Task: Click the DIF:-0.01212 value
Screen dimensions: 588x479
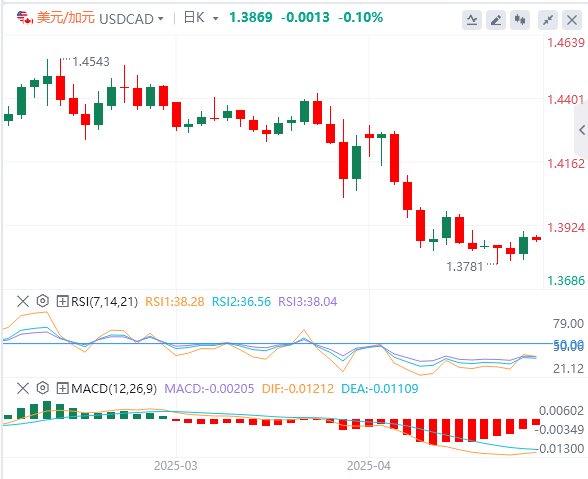Action: click(298, 389)
